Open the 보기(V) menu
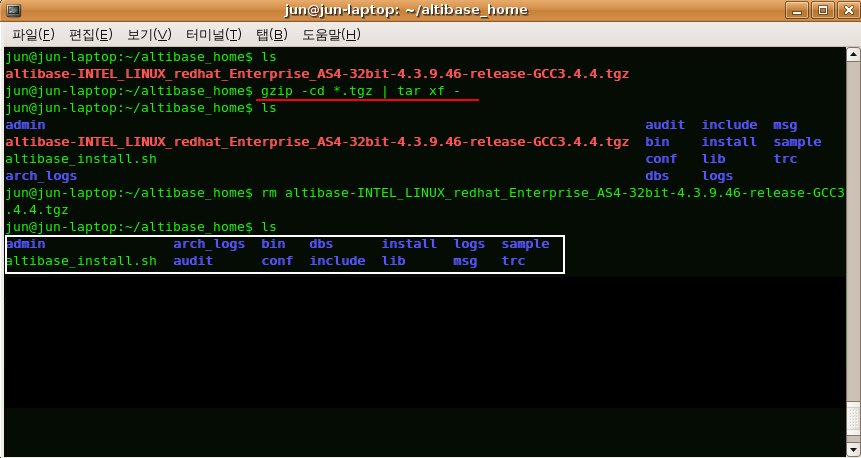This screenshot has height=458, width=861. click(x=149, y=35)
